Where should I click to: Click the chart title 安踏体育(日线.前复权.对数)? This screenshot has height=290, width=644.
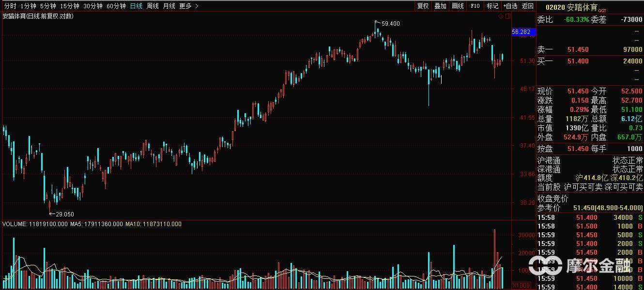tap(38, 16)
